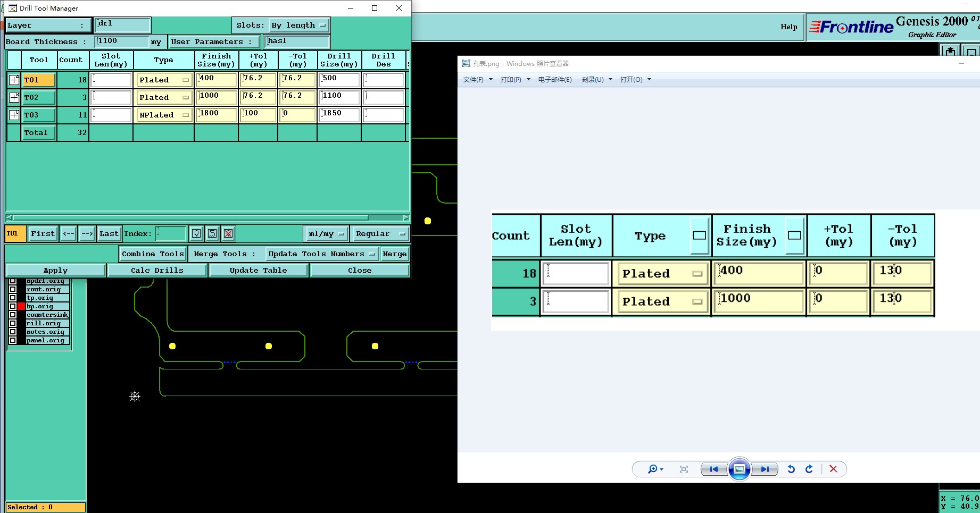The width and height of the screenshot is (980, 513).
Task: Jump to Last tool
Action: tap(109, 233)
